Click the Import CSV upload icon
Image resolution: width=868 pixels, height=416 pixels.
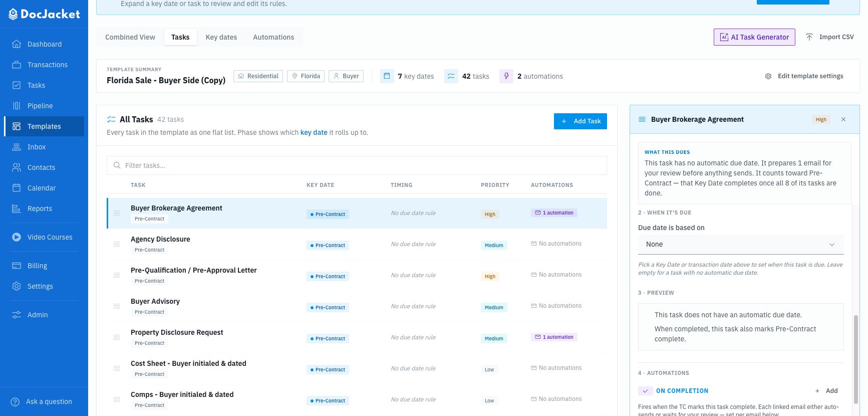pyautogui.click(x=809, y=37)
